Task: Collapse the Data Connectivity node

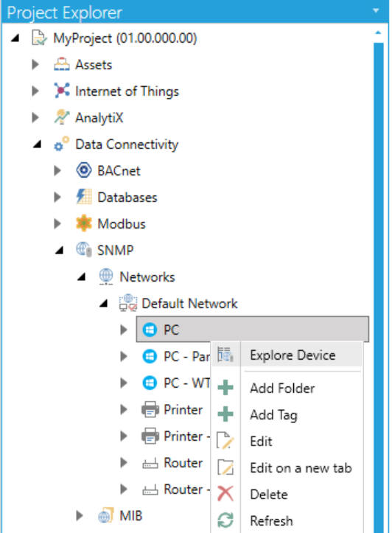Action: pos(37,144)
